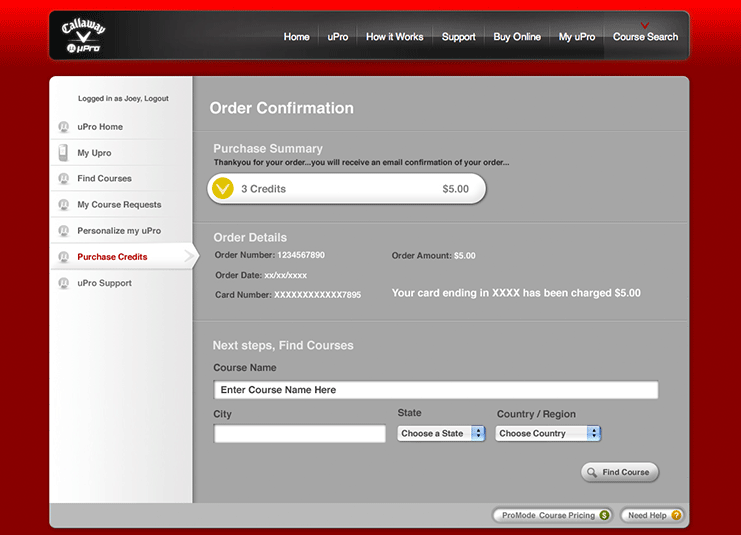Screen dimensions: 741x535
Task: Click the $5.00 price in Purchase Summary
Action: pos(456,189)
